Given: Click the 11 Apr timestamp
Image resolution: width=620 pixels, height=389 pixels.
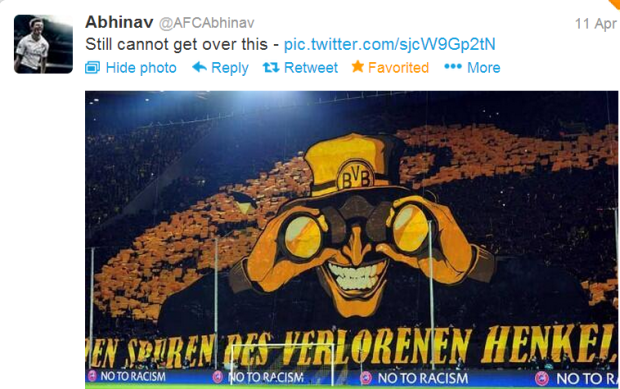Looking at the screenshot, I should click(x=595, y=24).
